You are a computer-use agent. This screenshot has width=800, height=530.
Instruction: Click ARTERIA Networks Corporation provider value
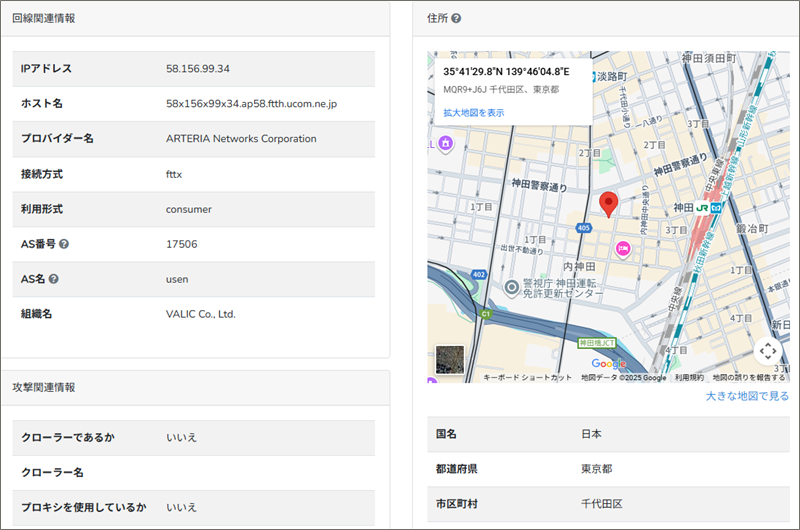[241, 139]
